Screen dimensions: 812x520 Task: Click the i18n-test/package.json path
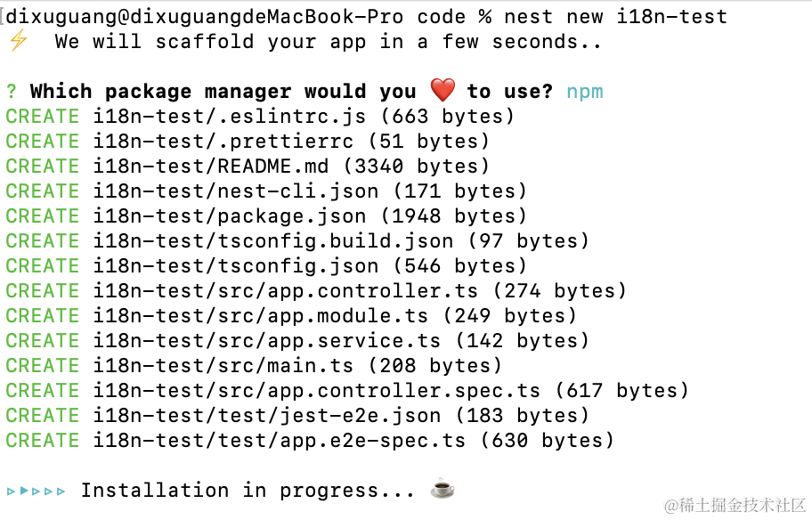click(x=229, y=215)
